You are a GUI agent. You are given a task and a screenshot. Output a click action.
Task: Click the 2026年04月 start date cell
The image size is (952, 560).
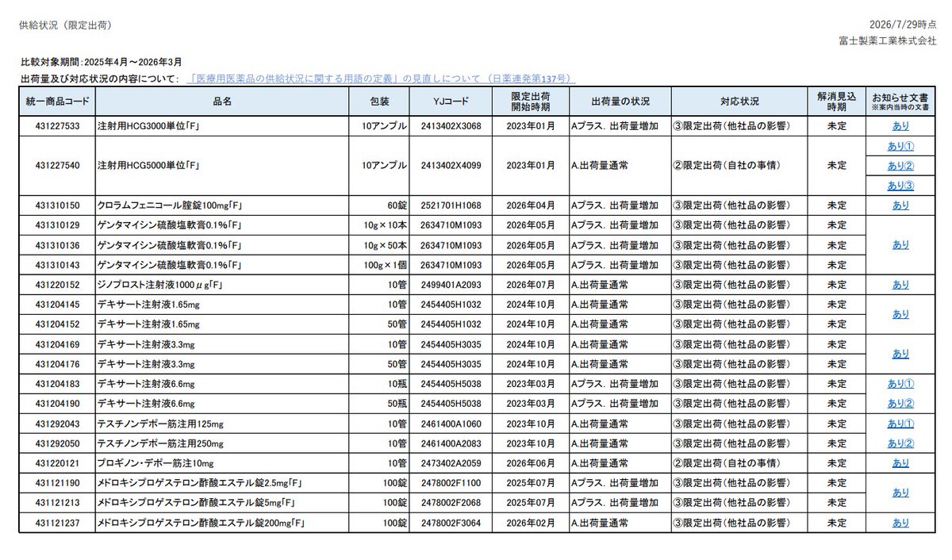point(530,205)
